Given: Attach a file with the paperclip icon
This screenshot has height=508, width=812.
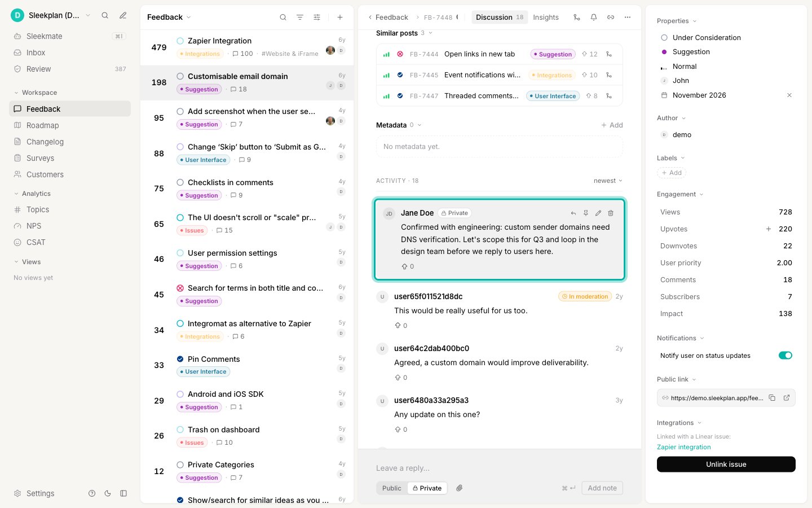Looking at the screenshot, I should tap(460, 488).
